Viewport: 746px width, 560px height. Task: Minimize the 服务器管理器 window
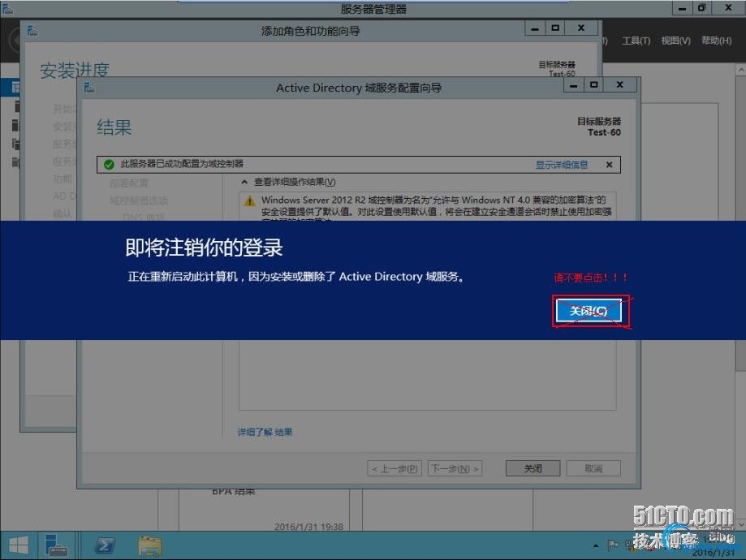pyautogui.click(x=682, y=8)
